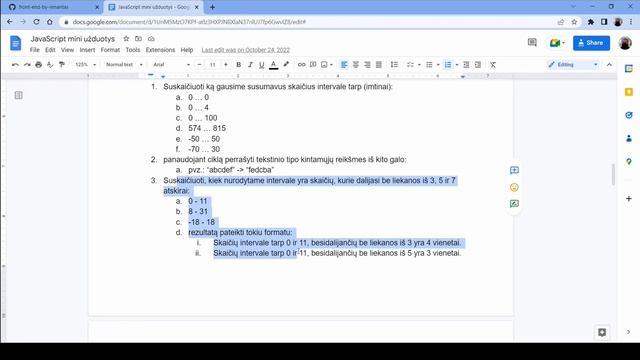Decrease the indent
The image size is (640, 360).
tap(466, 64)
